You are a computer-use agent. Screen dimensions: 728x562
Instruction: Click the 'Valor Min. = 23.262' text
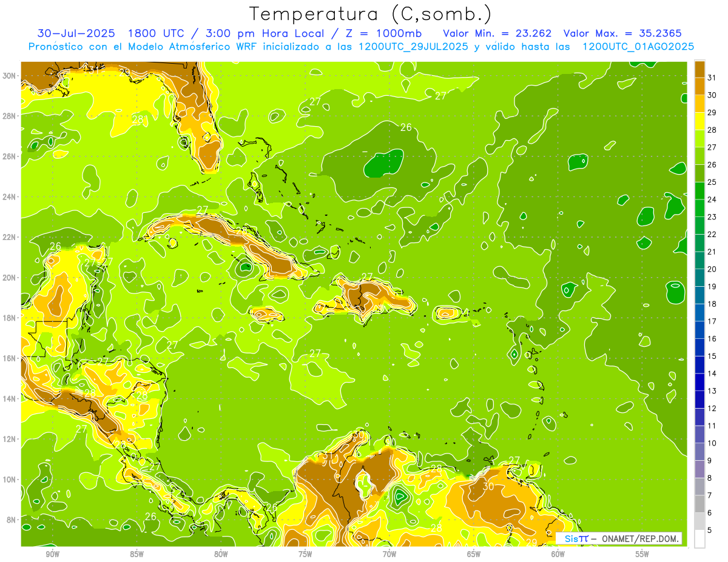[x=497, y=33]
